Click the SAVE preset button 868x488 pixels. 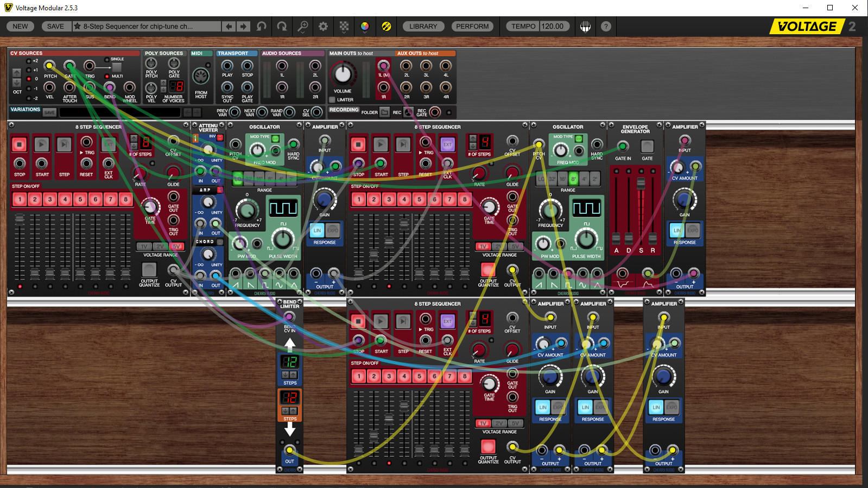click(x=55, y=26)
